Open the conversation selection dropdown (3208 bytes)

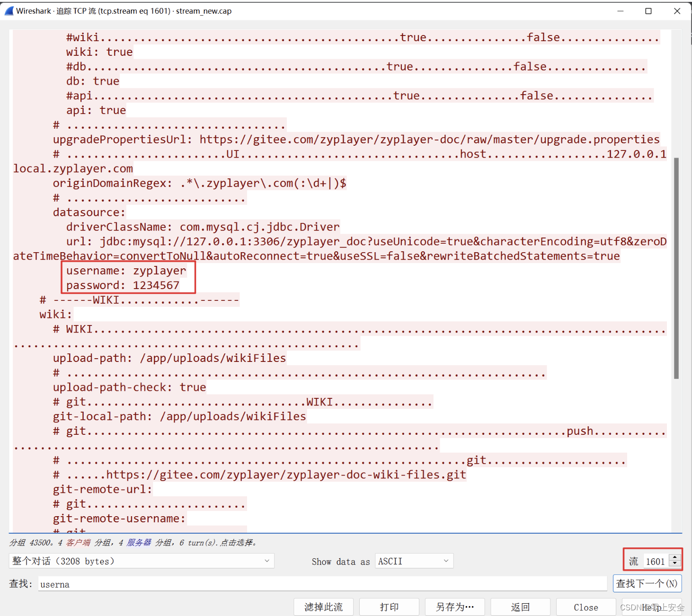point(142,561)
